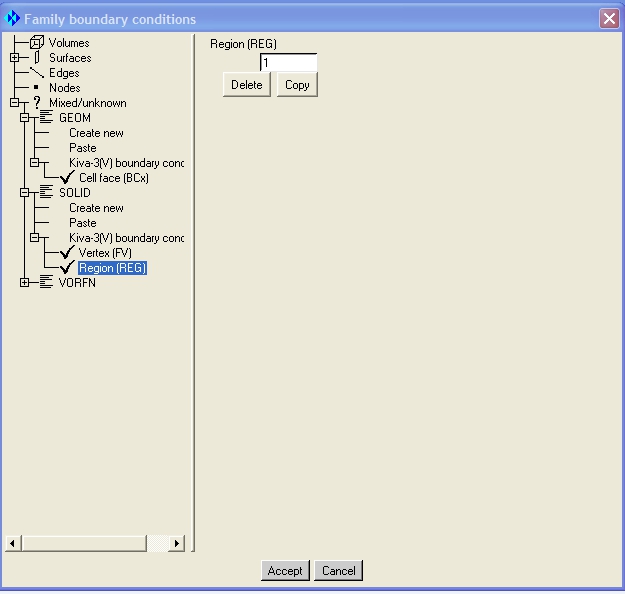Toggle checkmark beside Region (REG)
The height and width of the screenshot is (594, 625).
pyautogui.click(x=67, y=268)
